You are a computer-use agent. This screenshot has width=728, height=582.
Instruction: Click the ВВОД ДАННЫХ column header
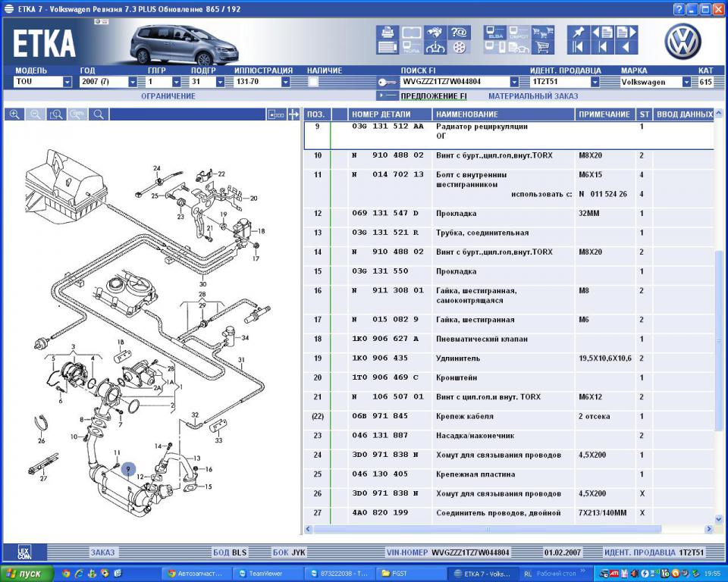click(683, 114)
